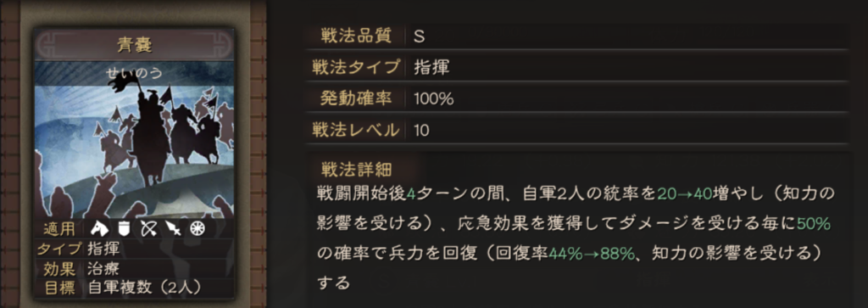Click the archer bow icon

pyautogui.click(x=148, y=228)
